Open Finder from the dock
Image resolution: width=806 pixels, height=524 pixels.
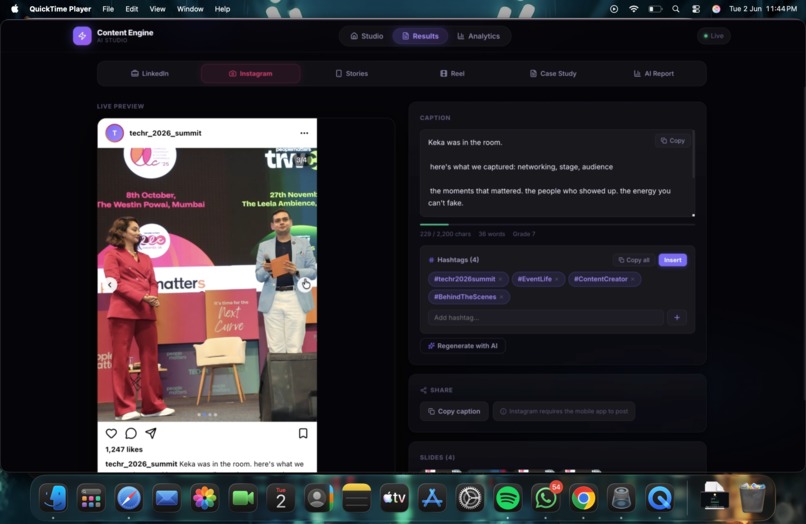(x=53, y=498)
